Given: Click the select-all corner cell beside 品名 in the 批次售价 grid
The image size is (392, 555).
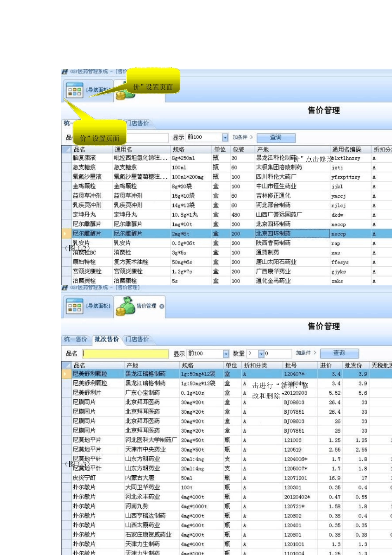Looking at the screenshot, I should [x=66, y=365].
